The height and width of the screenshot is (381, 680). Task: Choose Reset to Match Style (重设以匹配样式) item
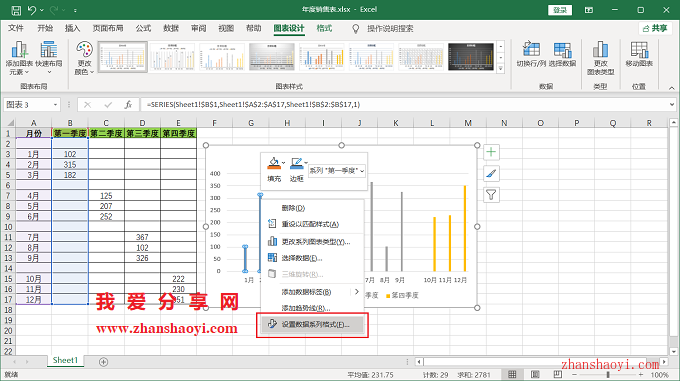click(311, 225)
